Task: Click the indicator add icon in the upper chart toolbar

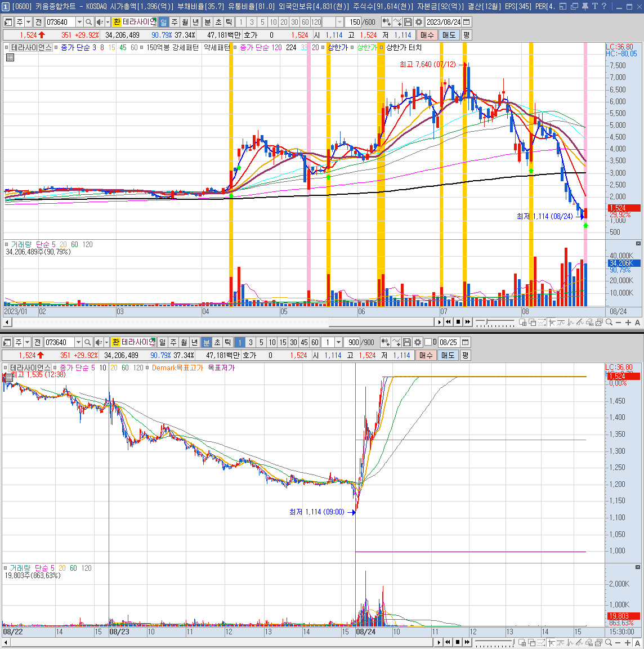Action: (386, 22)
